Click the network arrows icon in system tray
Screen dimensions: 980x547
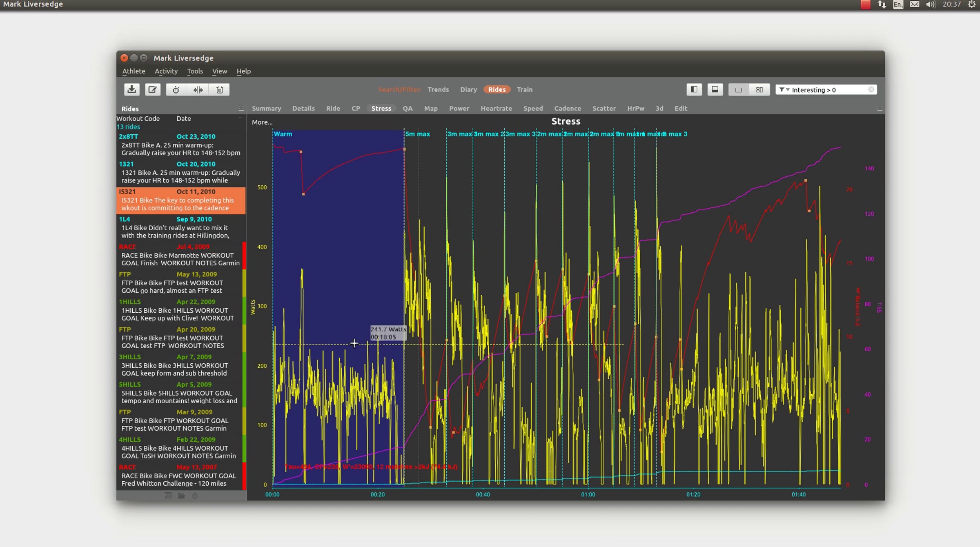[x=882, y=4]
